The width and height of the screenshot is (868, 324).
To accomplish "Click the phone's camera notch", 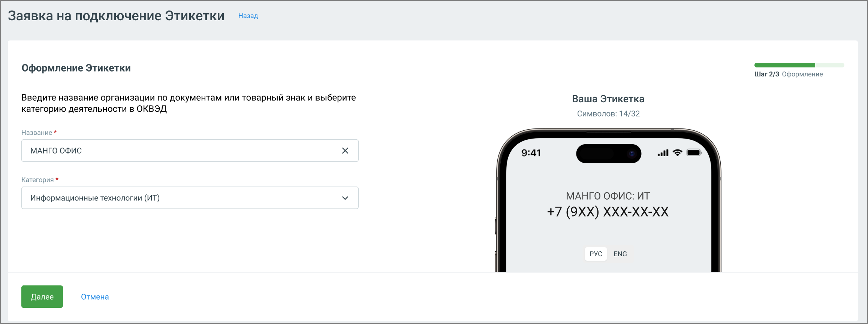I will pos(609,154).
